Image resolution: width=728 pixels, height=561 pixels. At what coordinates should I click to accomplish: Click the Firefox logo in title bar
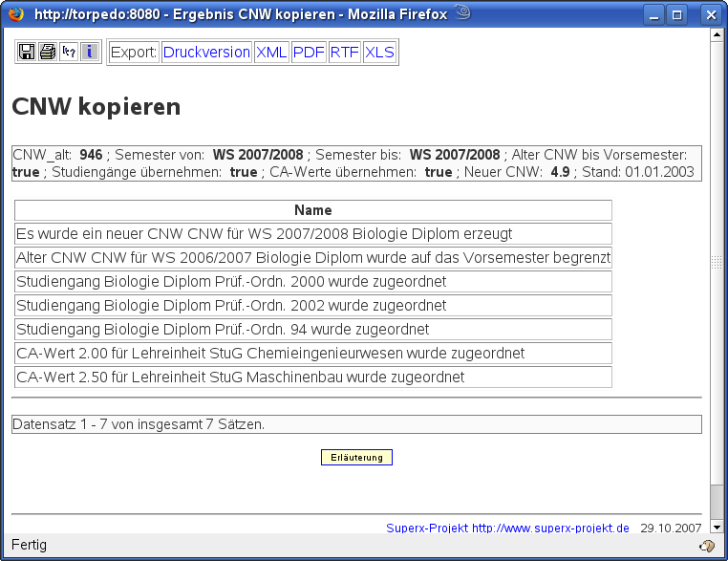tap(16, 14)
